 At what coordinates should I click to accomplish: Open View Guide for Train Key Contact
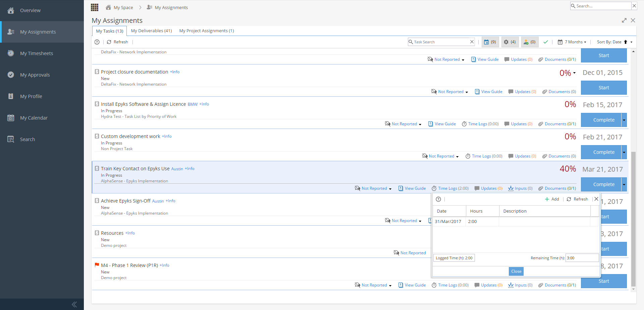(412, 188)
